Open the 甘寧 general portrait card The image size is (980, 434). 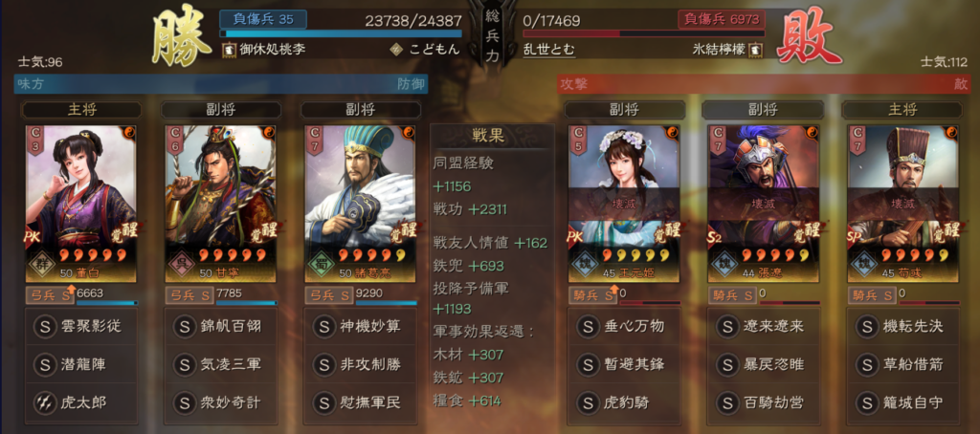pos(221,204)
